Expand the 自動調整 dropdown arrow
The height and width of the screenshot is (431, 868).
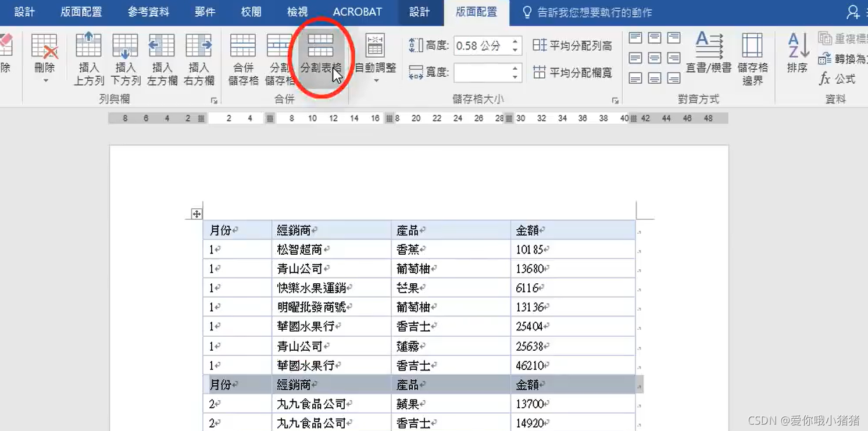pyautogui.click(x=376, y=80)
